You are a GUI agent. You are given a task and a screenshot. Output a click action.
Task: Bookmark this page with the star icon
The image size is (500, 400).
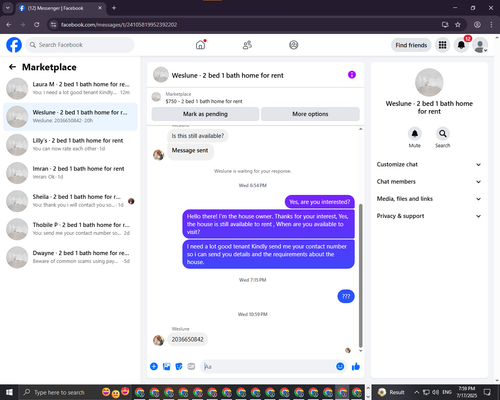click(458, 25)
